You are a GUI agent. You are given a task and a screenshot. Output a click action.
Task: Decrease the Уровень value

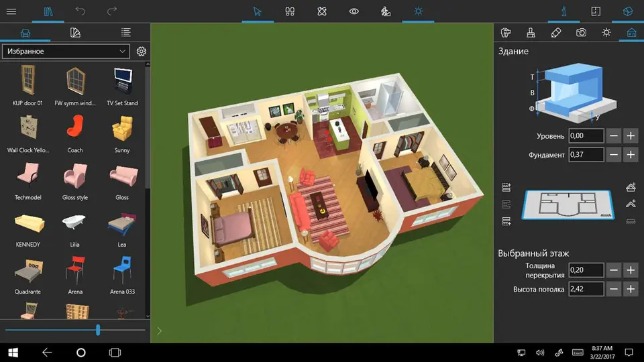[614, 136]
